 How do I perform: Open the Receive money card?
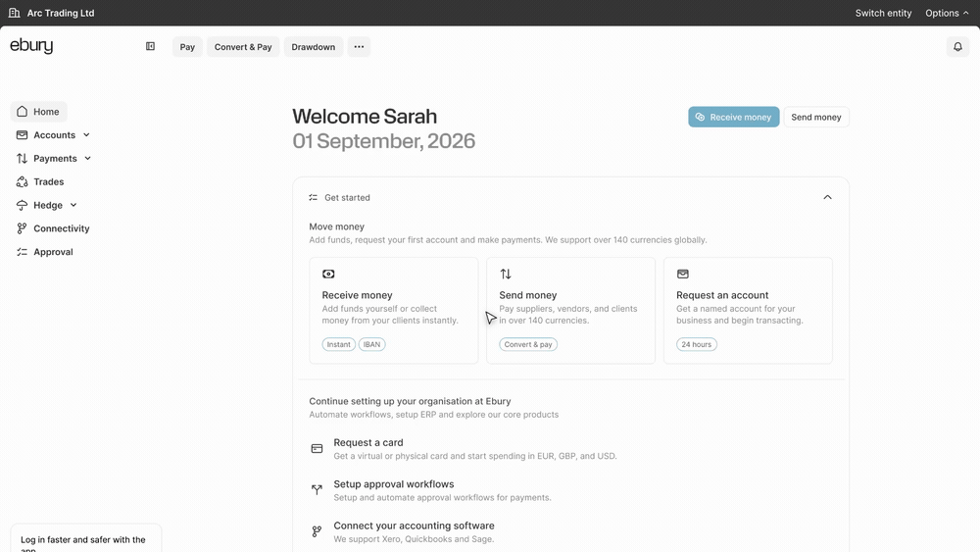[394, 310]
